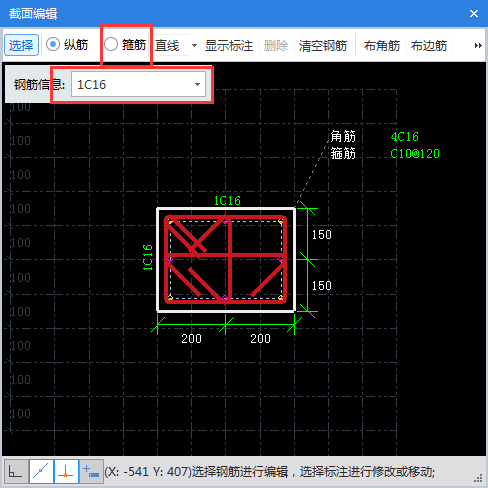This screenshot has width=488, height=488.
Task: Click the bottom-middle magenta rebar point
Action: (x=225, y=297)
